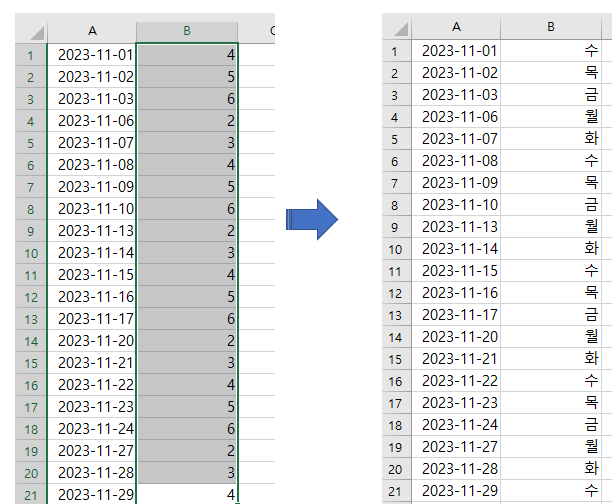
Task: Click cell 2023-11-27 in numeric weekday sheet
Action: (x=92, y=451)
